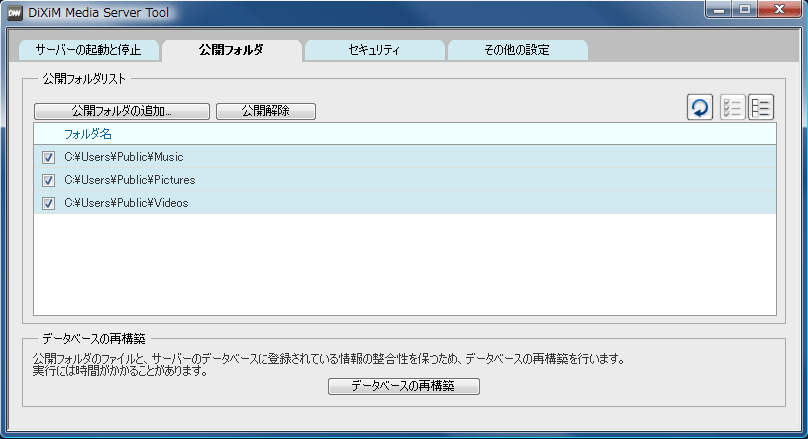
Task: Maximize the DiXiM Media Server Tool window
Action: pyautogui.click(x=745, y=9)
